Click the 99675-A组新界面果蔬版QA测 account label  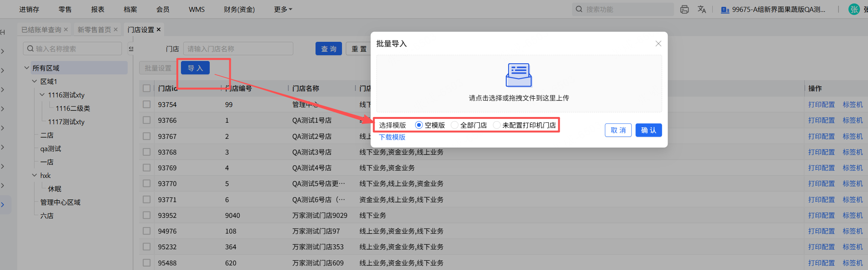coord(779,10)
